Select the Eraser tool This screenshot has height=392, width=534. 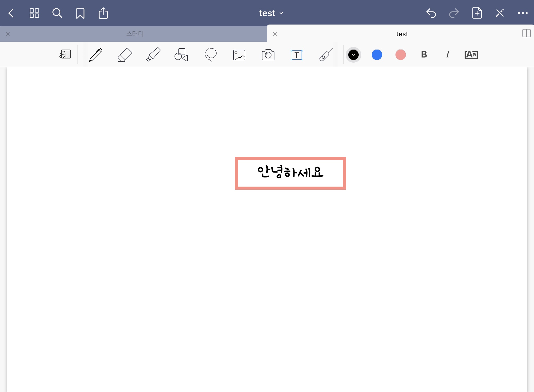coord(125,55)
